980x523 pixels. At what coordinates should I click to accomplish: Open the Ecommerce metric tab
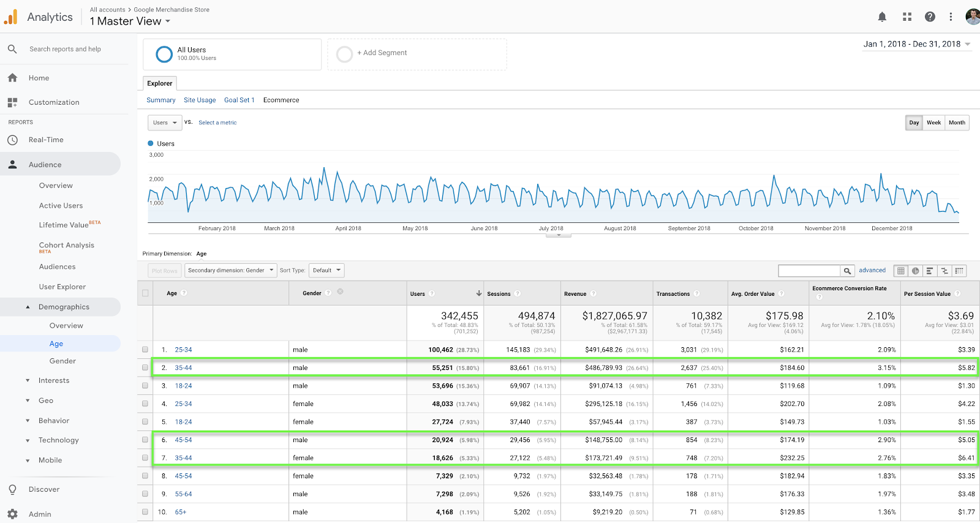(281, 100)
